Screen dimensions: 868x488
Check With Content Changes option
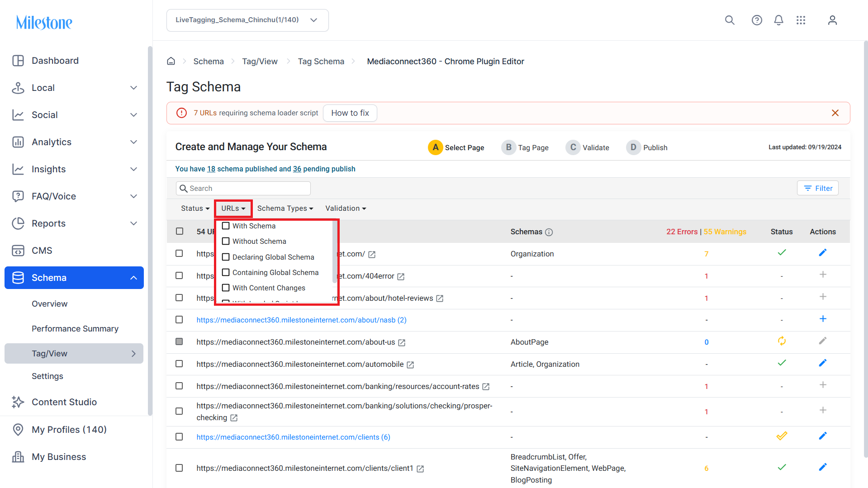tap(226, 288)
